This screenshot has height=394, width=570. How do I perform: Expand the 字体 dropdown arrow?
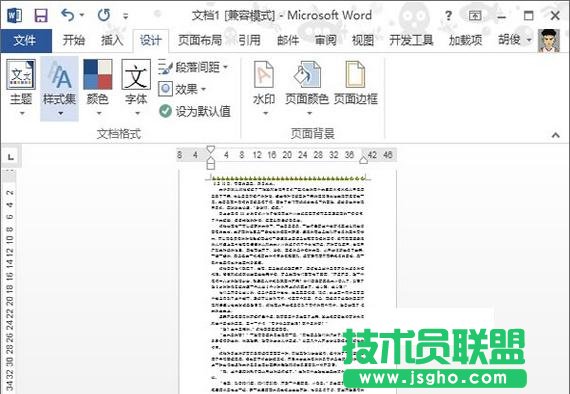137,113
